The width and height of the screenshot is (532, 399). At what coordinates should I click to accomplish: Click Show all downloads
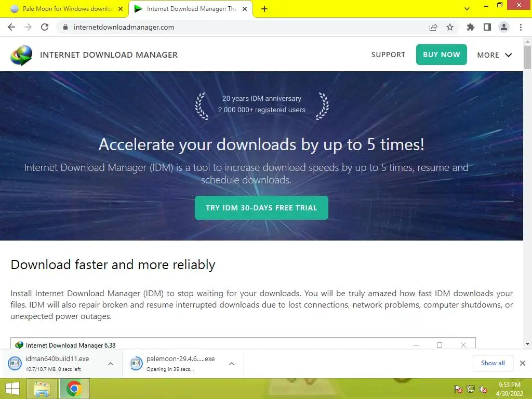click(493, 363)
